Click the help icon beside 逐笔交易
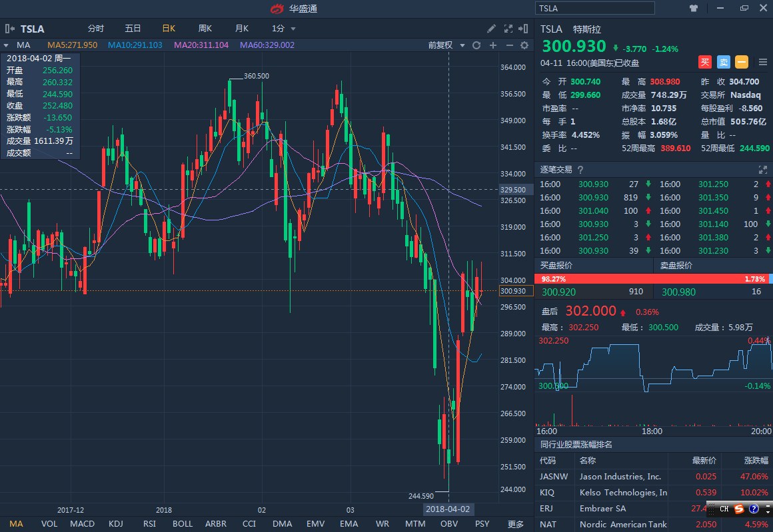Image resolution: width=773 pixels, height=532 pixels. click(580, 170)
